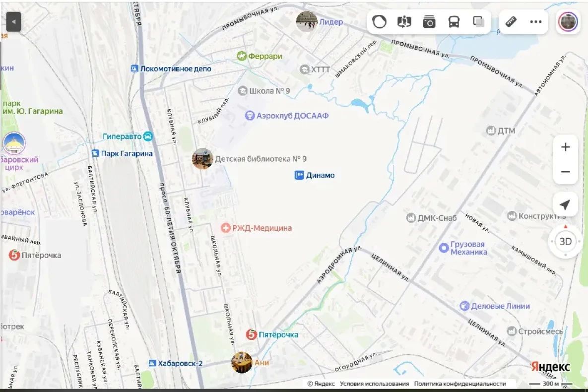
Task: Click the © Яндекс copyright link
Action: click(321, 384)
